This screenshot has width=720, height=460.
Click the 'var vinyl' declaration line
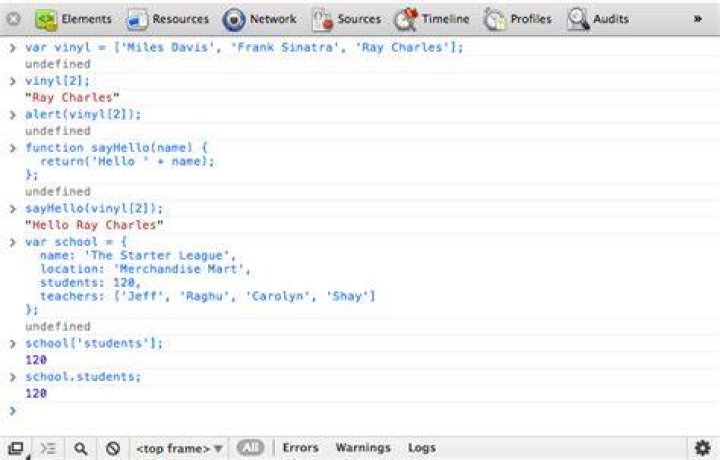(x=244, y=47)
